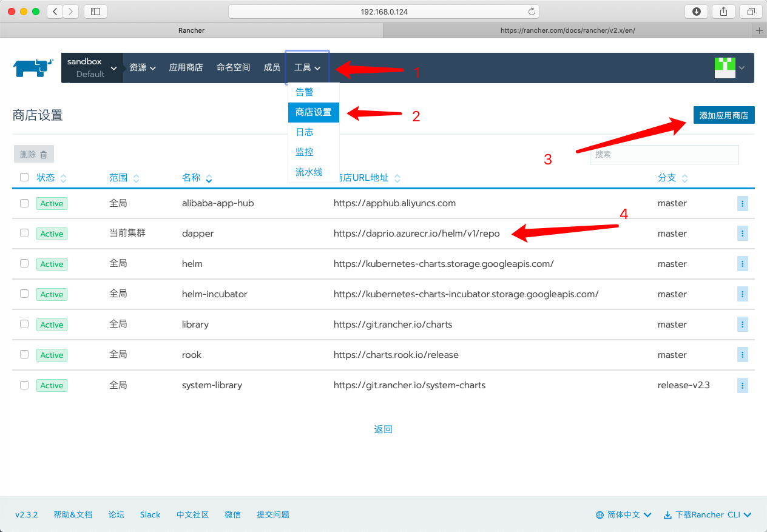Screen dimensions: 767x532
Task: Open the v2.3.2 version link
Action: 27,514
